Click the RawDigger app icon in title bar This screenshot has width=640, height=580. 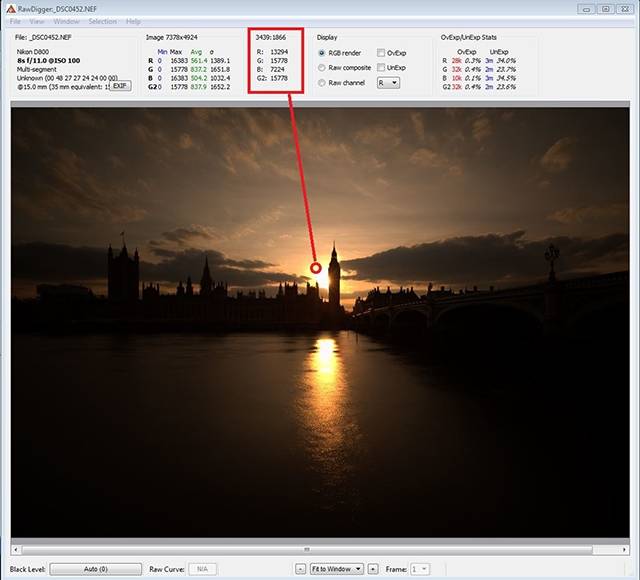tap(10, 8)
